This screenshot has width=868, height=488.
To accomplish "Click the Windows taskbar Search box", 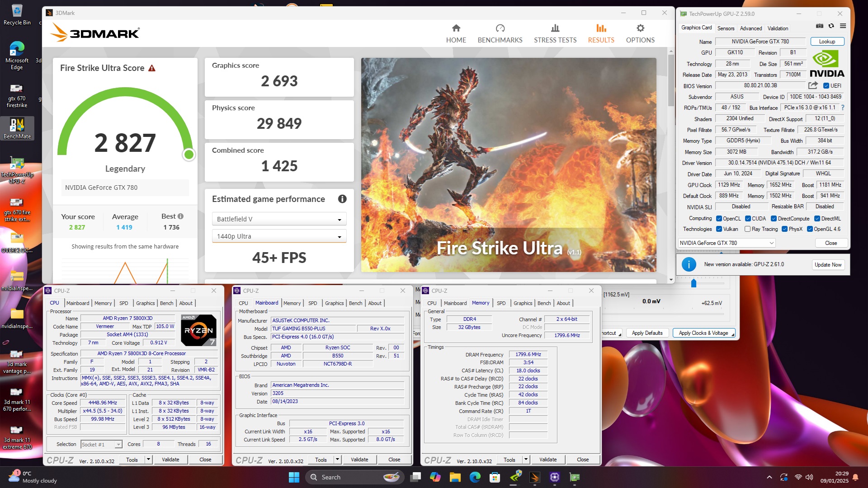I will click(354, 477).
